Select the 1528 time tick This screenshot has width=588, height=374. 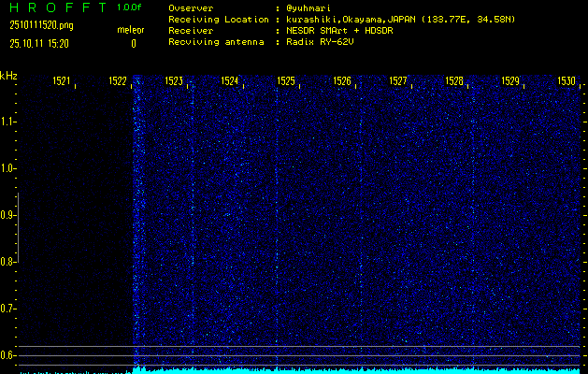[454, 82]
